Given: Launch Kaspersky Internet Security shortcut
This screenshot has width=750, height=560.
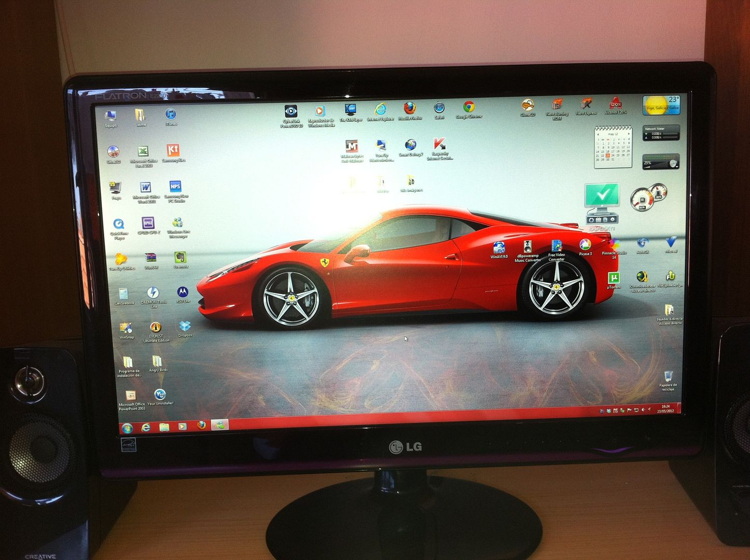Looking at the screenshot, I should tap(439, 145).
